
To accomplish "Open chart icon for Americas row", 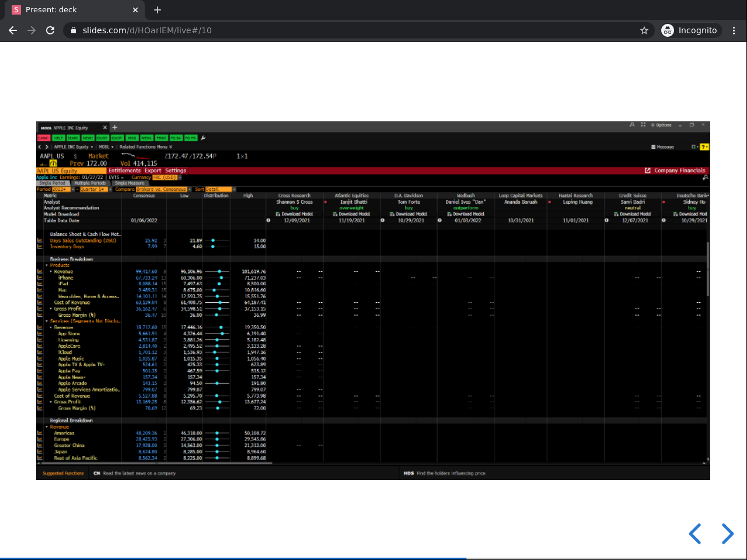I will (40, 433).
